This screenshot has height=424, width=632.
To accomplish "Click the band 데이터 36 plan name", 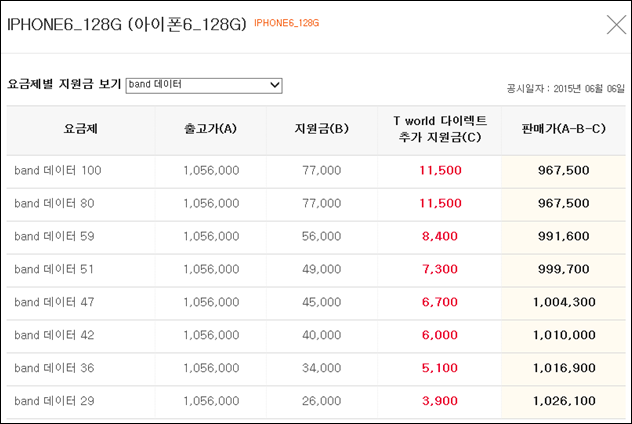I will pyautogui.click(x=54, y=368).
